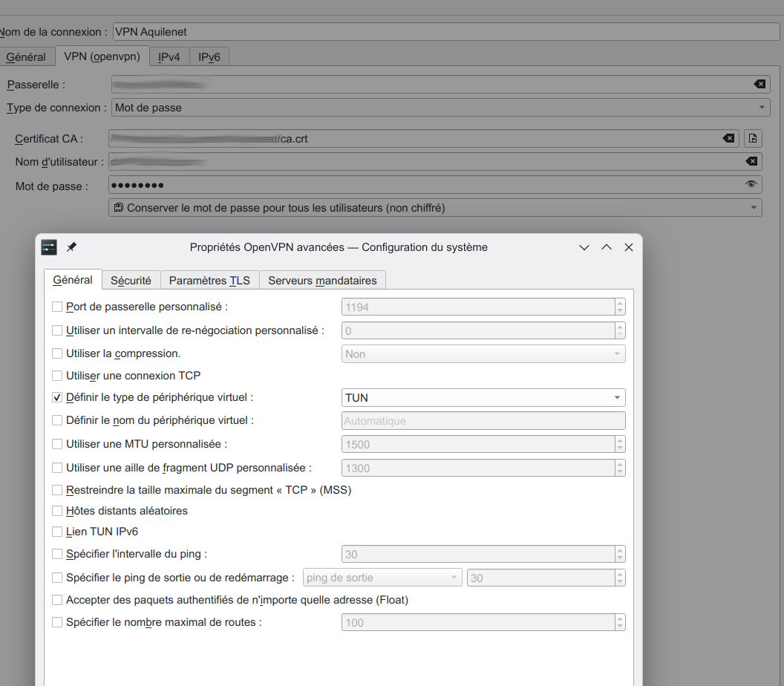The image size is (784, 686).
Task: Open the password storage option dropdown
Action: (x=435, y=208)
